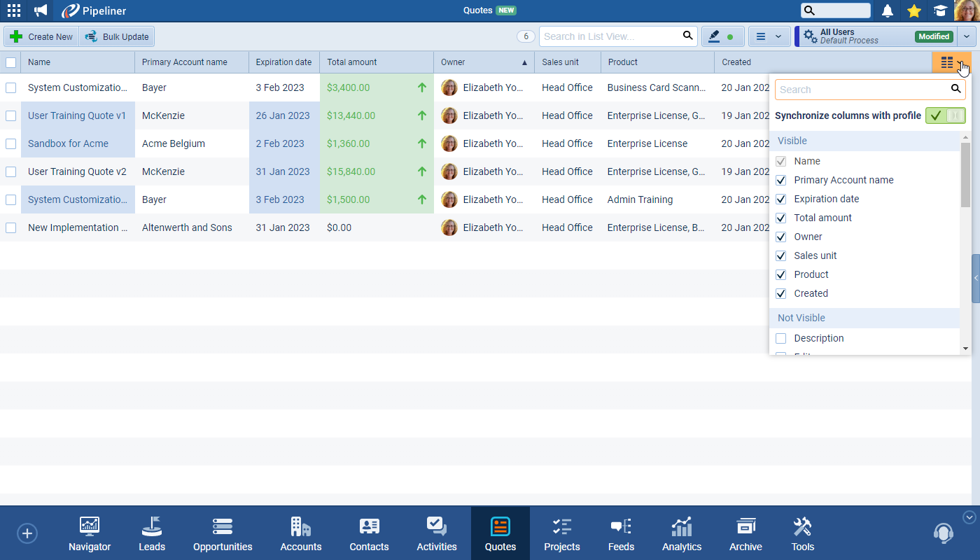Open the list view options dropdown
The image size is (980, 560).
(769, 36)
